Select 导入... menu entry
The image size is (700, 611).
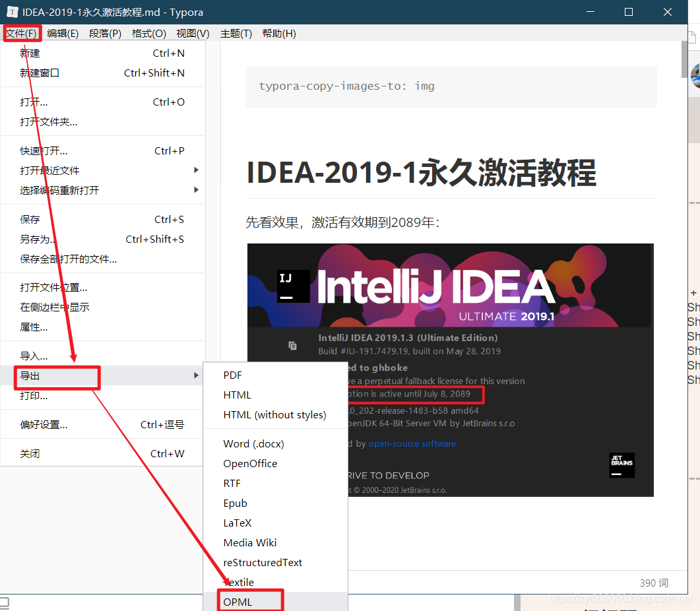(x=102, y=356)
